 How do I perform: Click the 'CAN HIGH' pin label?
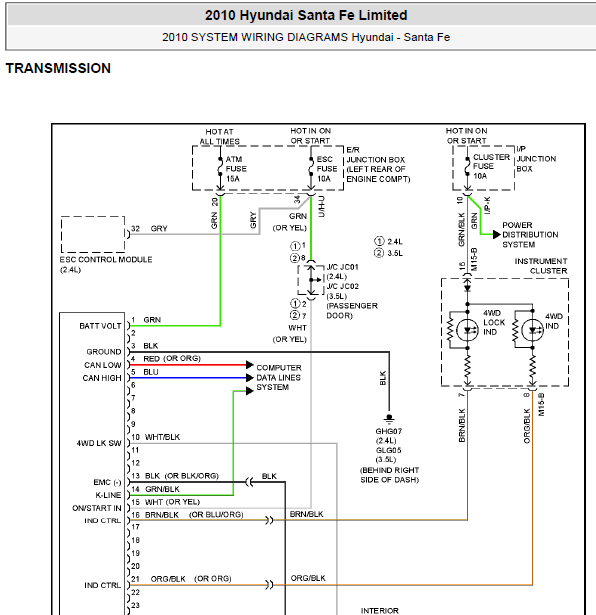[x=102, y=378]
